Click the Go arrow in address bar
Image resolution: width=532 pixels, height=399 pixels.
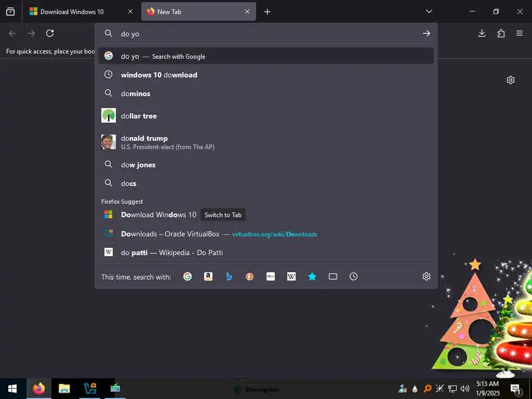[427, 33]
